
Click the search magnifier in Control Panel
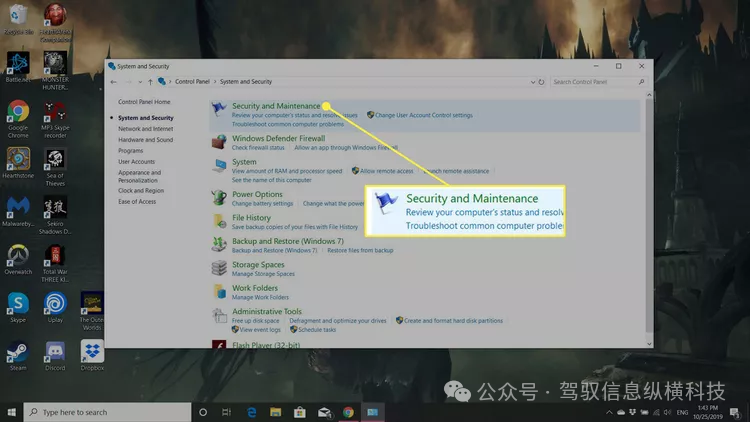click(x=641, y=82)
